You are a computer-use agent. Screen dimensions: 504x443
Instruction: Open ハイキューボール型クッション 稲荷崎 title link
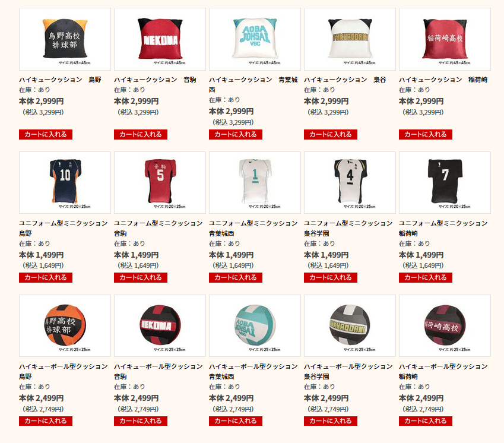coord(443,371)
